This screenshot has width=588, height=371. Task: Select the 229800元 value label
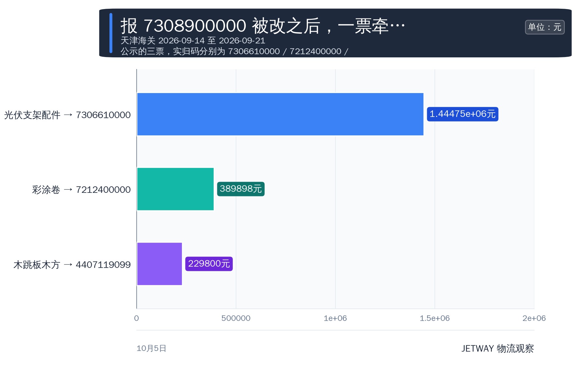point(209,264)
